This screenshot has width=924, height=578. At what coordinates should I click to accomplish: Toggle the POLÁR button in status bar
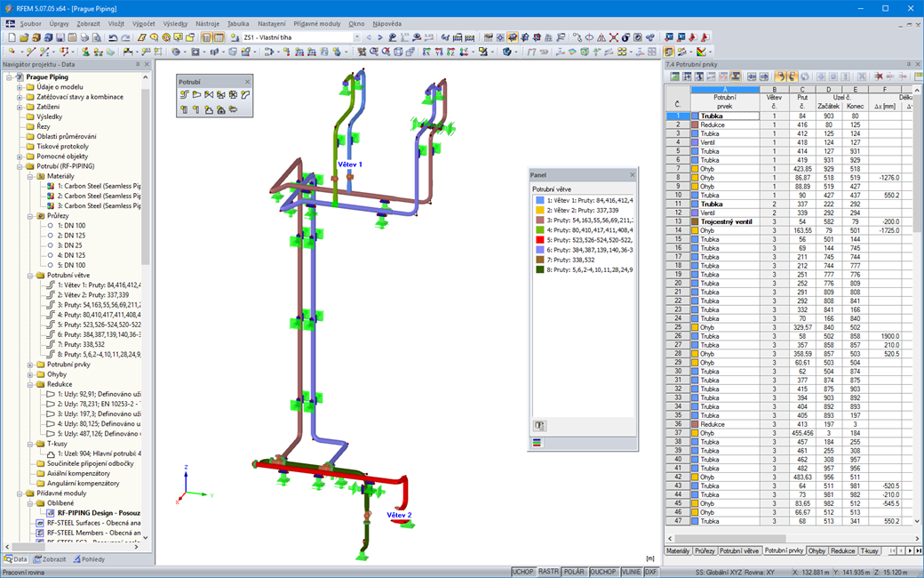pos(574,572)
